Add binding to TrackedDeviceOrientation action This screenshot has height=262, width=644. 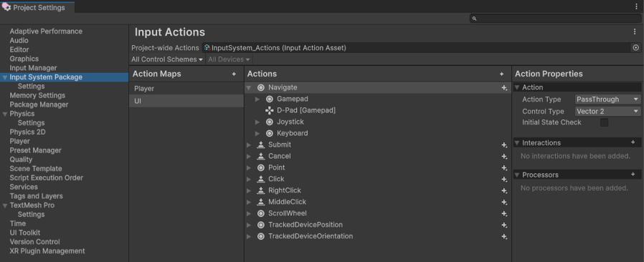(504, 237)
